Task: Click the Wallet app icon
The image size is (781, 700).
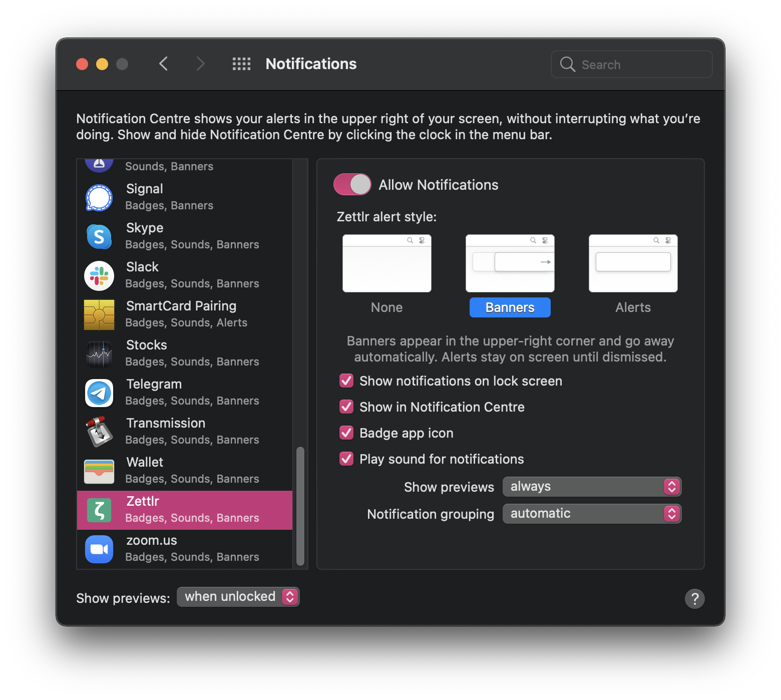Action: 99,471
